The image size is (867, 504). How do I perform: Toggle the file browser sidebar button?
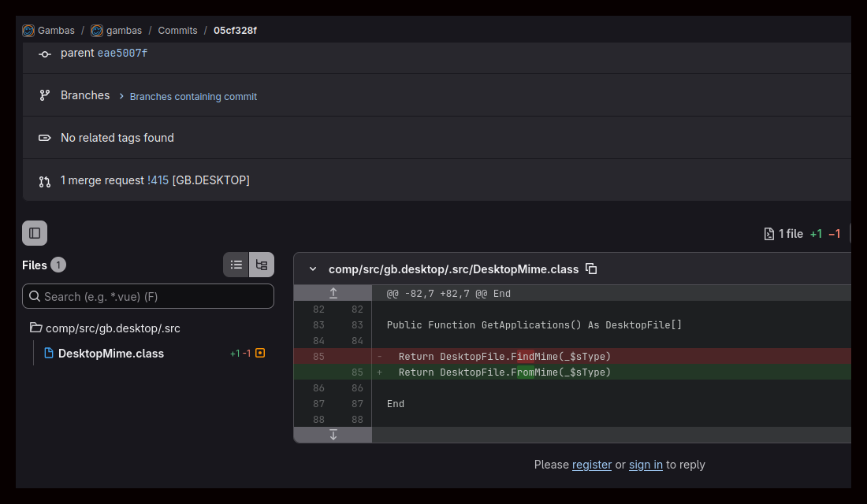coord(35,233)
